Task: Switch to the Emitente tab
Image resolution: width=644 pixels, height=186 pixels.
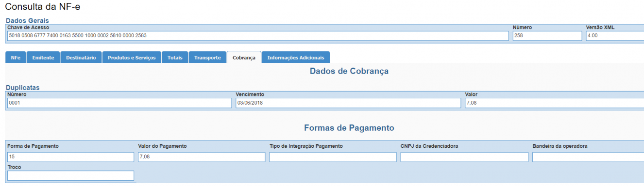Action: [43, 57]
